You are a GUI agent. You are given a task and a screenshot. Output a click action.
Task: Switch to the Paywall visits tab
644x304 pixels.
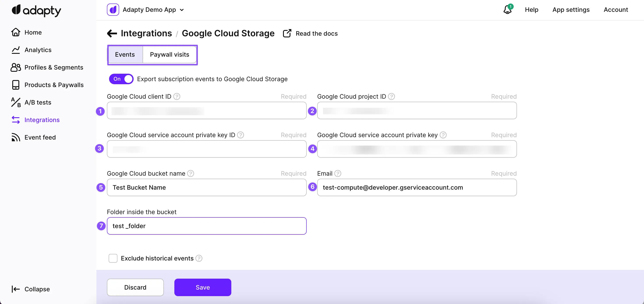coord(170,54)
